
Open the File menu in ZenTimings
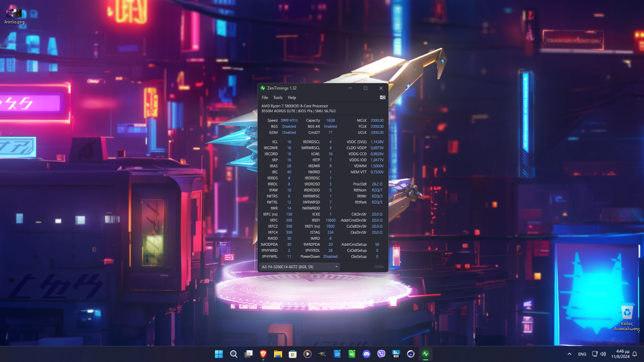265,97
